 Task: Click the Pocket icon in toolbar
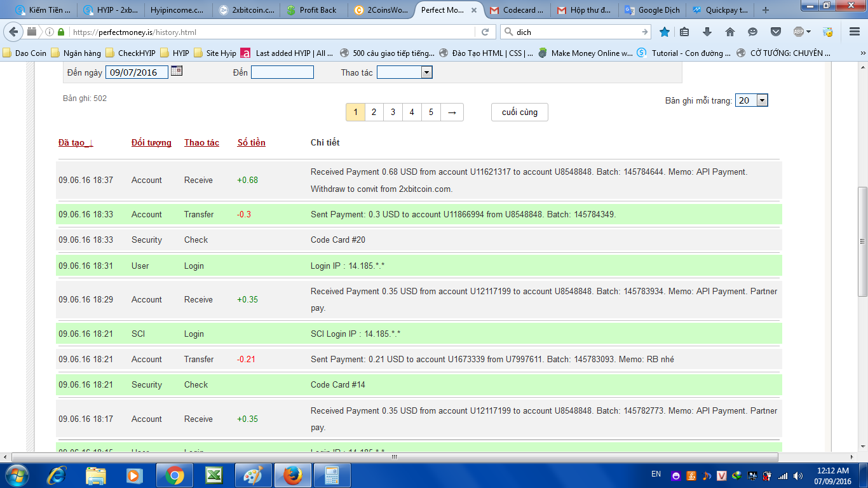pyautogui.click(x=776, y=32)
